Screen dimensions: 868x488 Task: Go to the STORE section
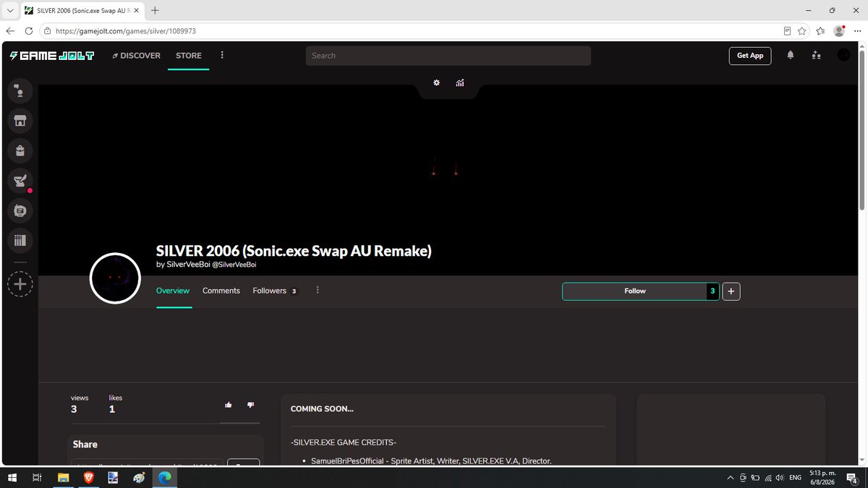(189, 56)
